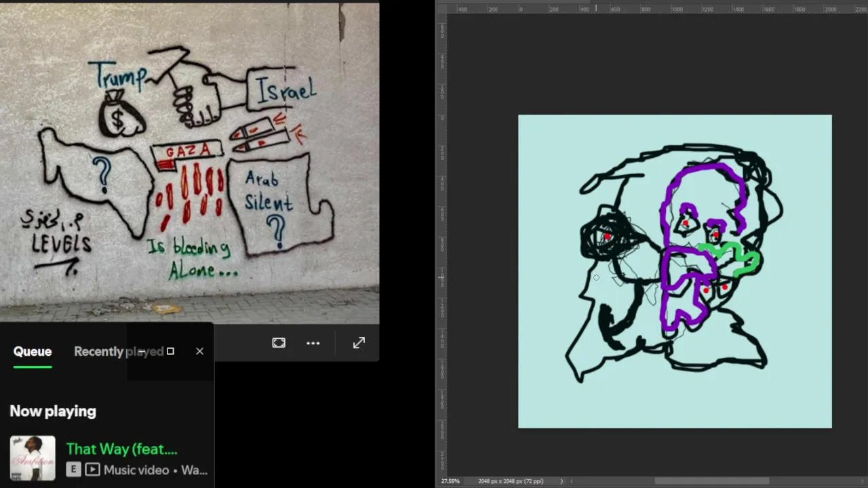This screenshot has width=868, height=488.
Task: Click the Now playing heading
Action: (53, 411)
